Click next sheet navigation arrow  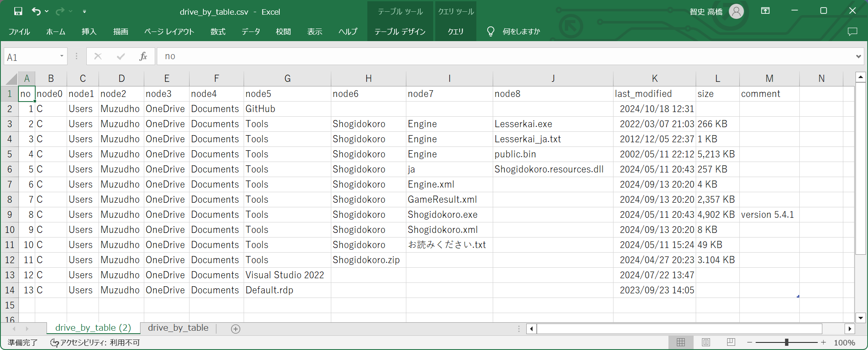[27, 329]
